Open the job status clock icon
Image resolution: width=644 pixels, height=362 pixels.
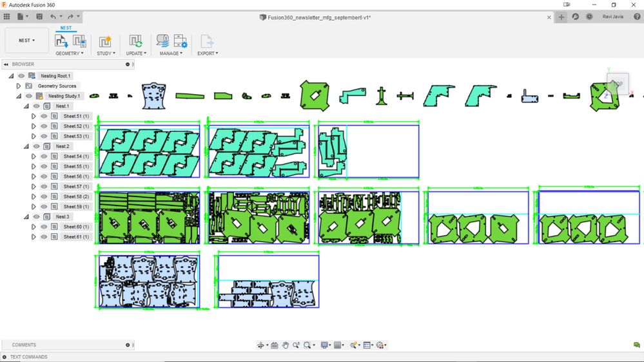coord(589,16)
